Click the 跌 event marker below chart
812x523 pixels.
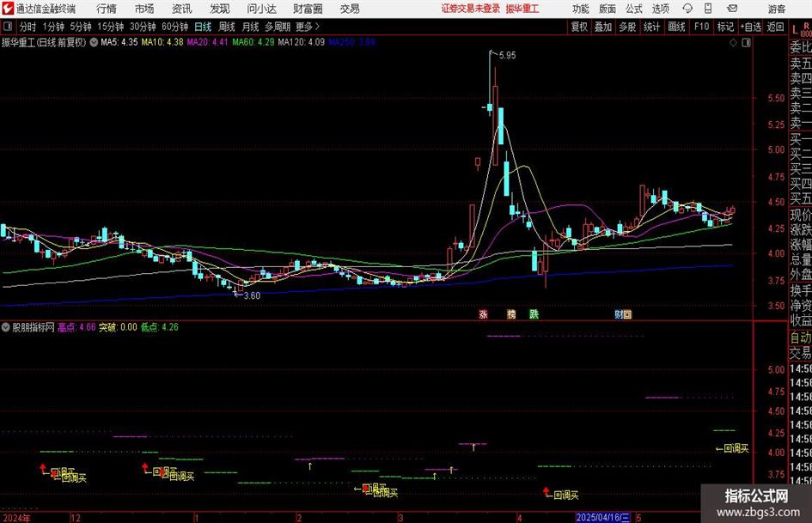tap(534, 314)
